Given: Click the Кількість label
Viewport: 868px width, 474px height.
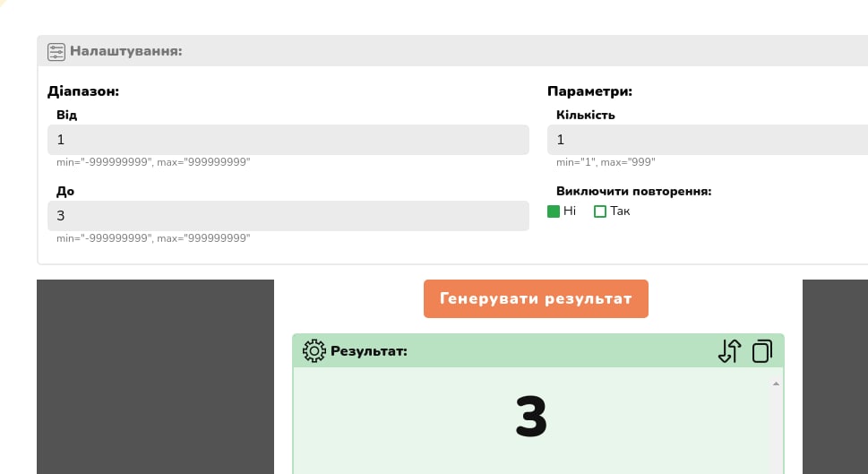Looking at the screenshot, I should point(586,116).
